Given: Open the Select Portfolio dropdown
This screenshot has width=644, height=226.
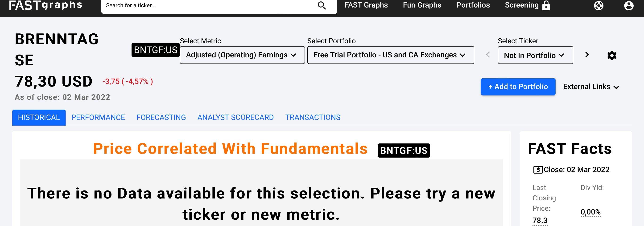Looking at the screenshot, I should [x=390, y=55].
